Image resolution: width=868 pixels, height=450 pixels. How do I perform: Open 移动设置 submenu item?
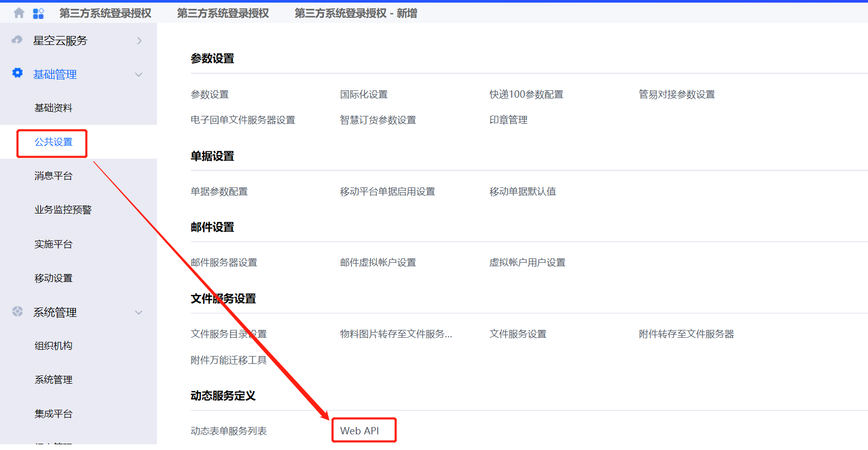click(53, 278)
